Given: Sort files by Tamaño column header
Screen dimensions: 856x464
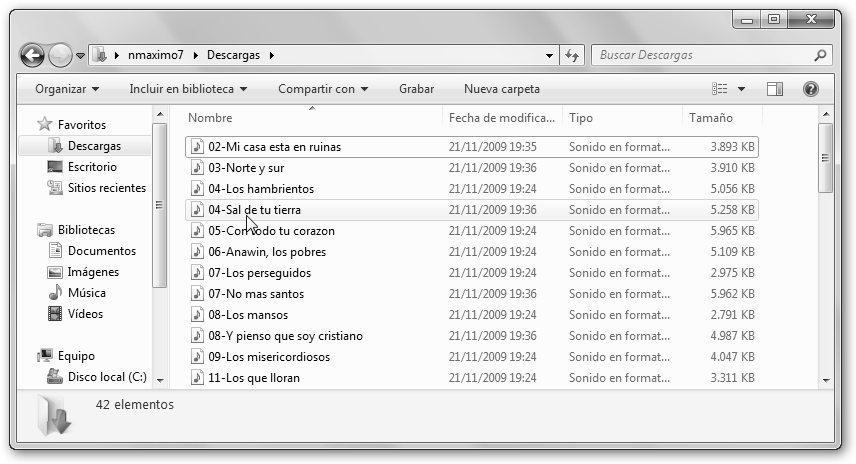Looking at the screenshot, I should [x=710, y=118].
